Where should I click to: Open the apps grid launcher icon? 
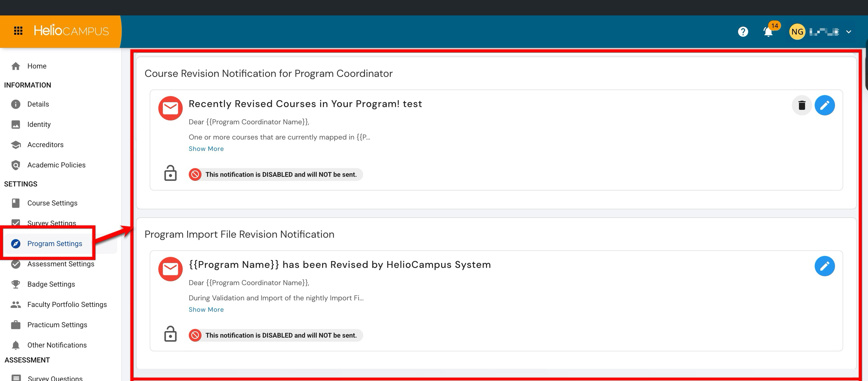pyautogui.click(x=18, y=31)
